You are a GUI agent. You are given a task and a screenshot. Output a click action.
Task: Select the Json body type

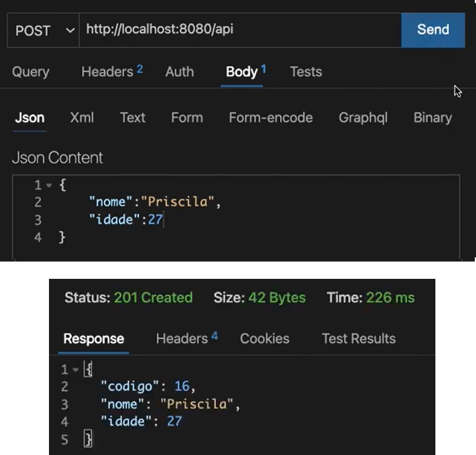tap(29, 118)
